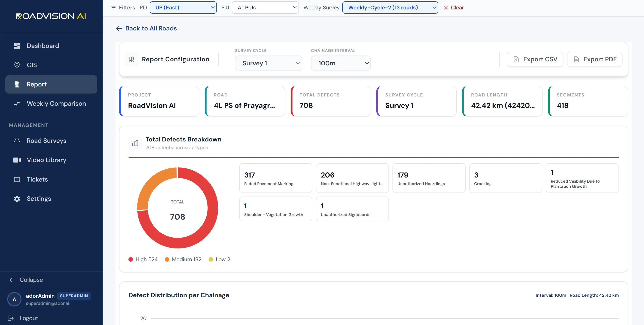Click the Export PDF button
The image size is (644, 325).
point(595,59)
